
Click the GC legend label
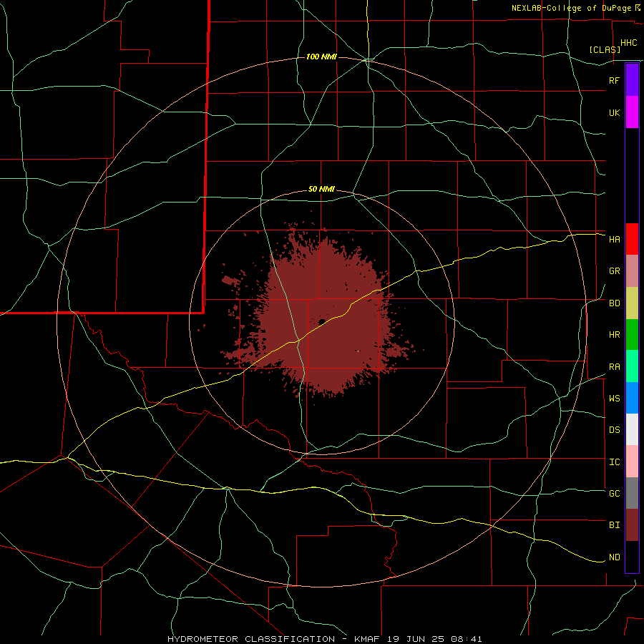(x=614, y=494)
